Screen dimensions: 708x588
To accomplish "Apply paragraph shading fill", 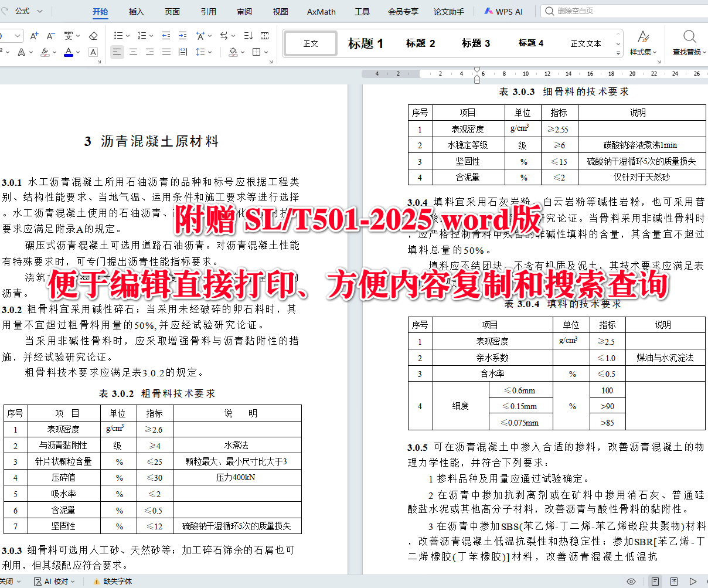I will 233,52.
